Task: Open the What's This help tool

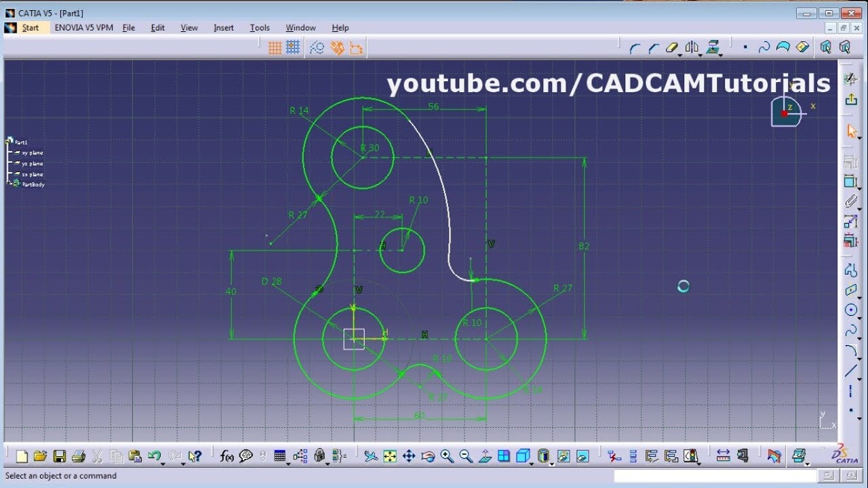Action: tap(195, 456)
